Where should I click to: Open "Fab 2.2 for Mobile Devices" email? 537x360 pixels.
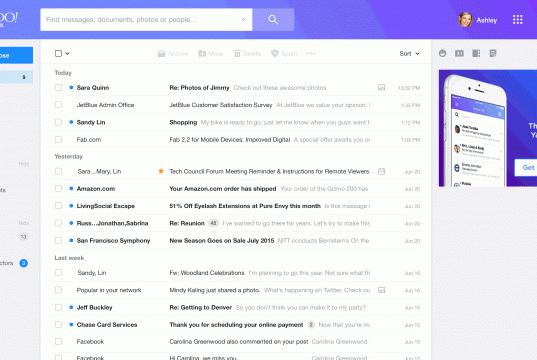pos(229,139)
